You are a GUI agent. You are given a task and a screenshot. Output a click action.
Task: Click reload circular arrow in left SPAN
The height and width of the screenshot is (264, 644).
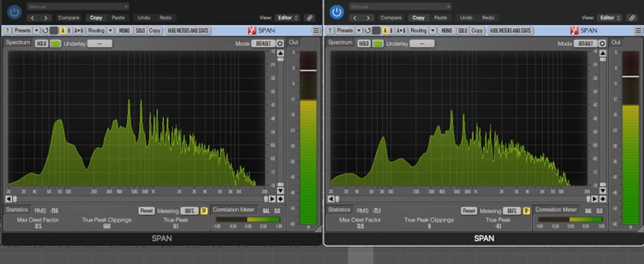pos(45,31)
